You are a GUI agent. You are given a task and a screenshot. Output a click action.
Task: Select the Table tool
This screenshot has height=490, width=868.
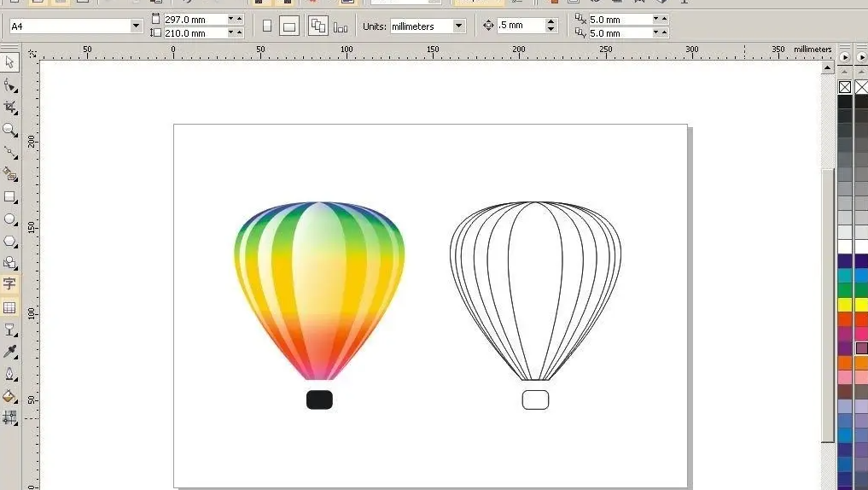pyautogui.click(x=9, y=308)
